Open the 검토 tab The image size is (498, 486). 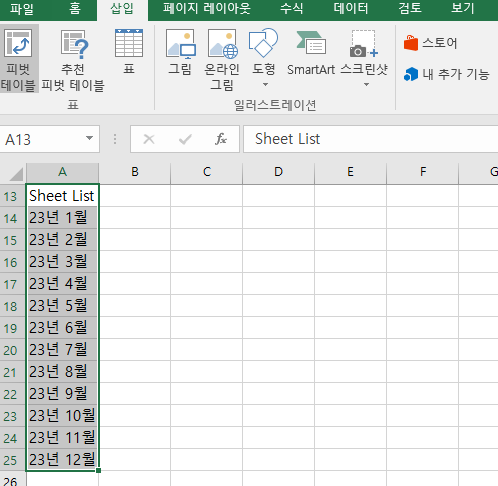click(x=410, y=8)
